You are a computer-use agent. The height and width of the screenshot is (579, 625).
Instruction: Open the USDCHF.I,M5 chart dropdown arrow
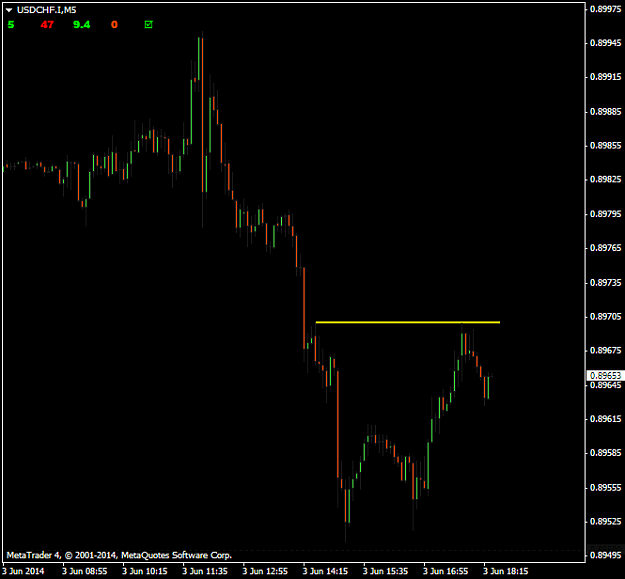point(9,10)
